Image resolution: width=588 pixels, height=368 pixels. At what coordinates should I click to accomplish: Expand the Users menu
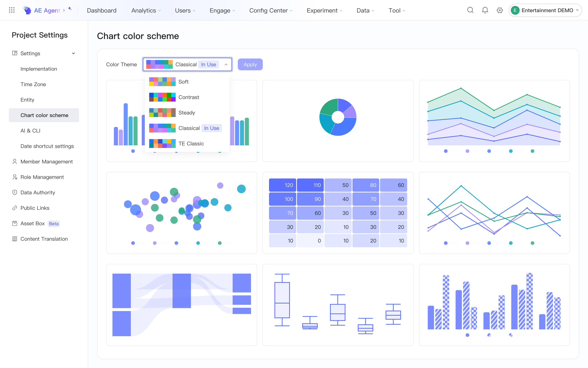pyautogui.click(x=185, y=10)
